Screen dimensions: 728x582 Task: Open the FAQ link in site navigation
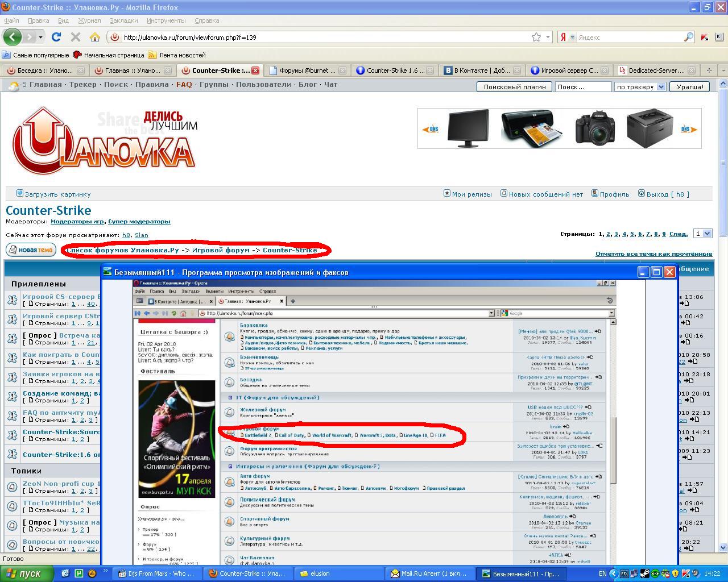184,85
